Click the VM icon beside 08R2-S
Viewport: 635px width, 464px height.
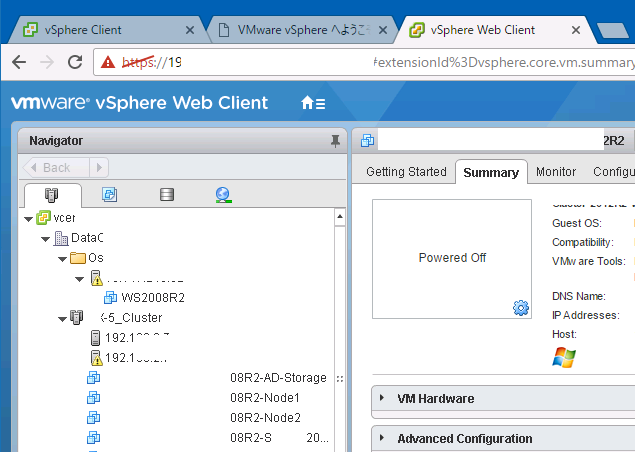pyautogui.click(x=94, y=438)
